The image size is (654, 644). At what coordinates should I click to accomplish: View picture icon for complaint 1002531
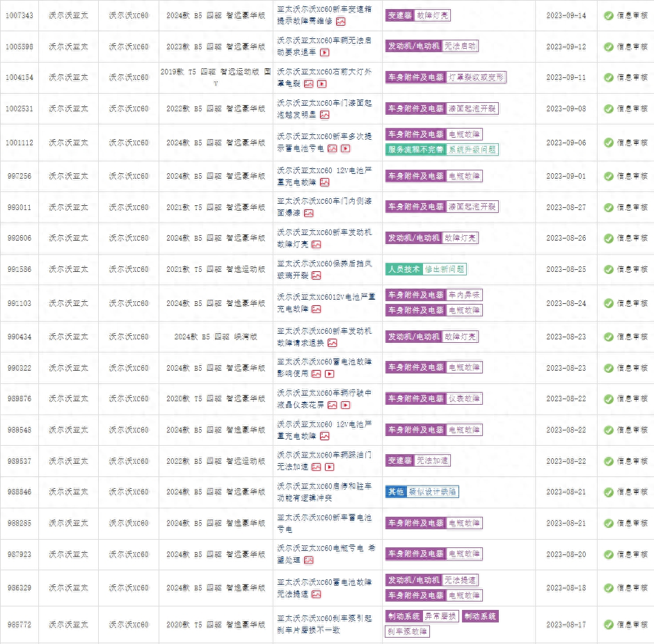(324, 115)
